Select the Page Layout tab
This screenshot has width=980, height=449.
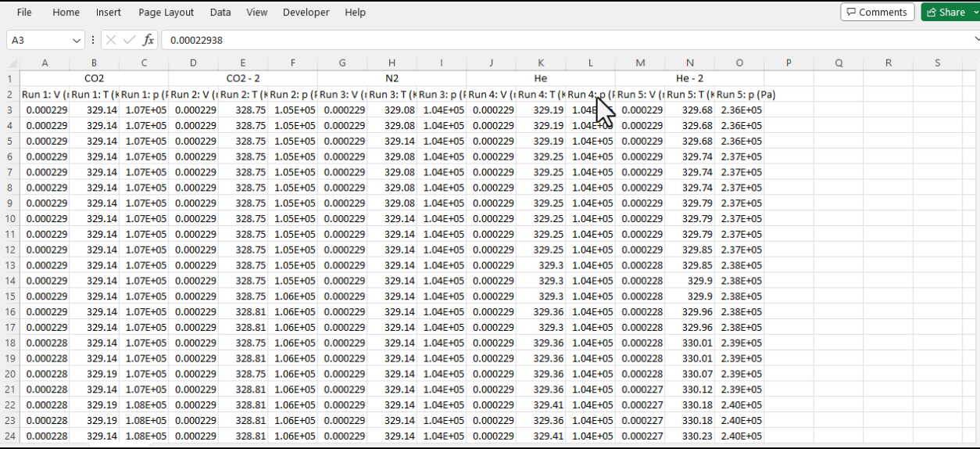pyautogui.click(x=166, y=13)
